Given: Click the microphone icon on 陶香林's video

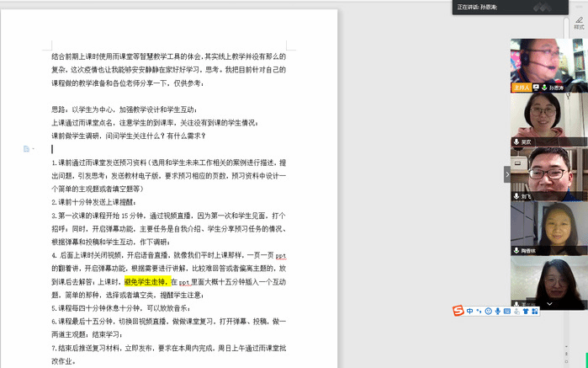Looking at the screenshot, I should 516,250.
